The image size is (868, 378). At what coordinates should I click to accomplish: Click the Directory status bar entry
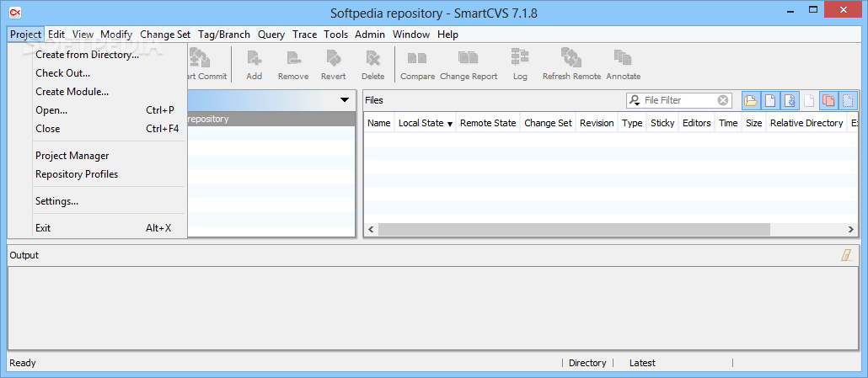pos(587,363)
